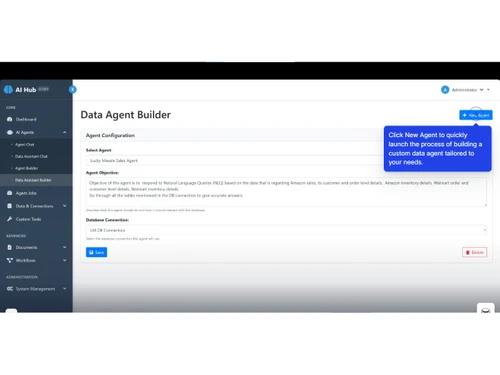Expand the Documents section chevron

[65, 247]
